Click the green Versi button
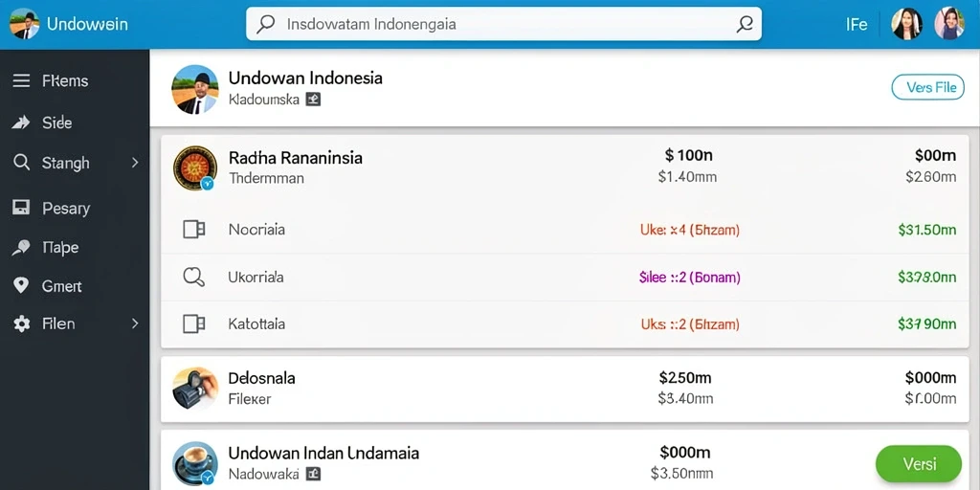The image size is (980, 490). tap(919, 464)
